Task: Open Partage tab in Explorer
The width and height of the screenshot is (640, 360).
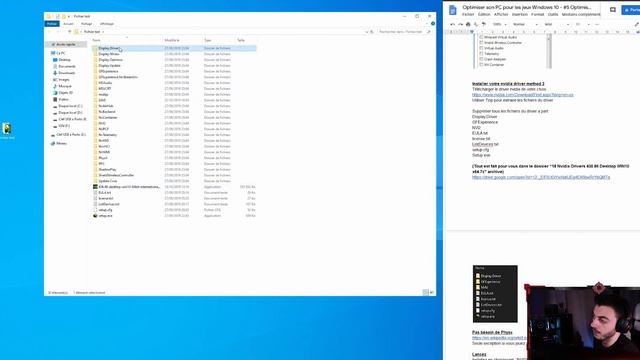Action: 87,24
